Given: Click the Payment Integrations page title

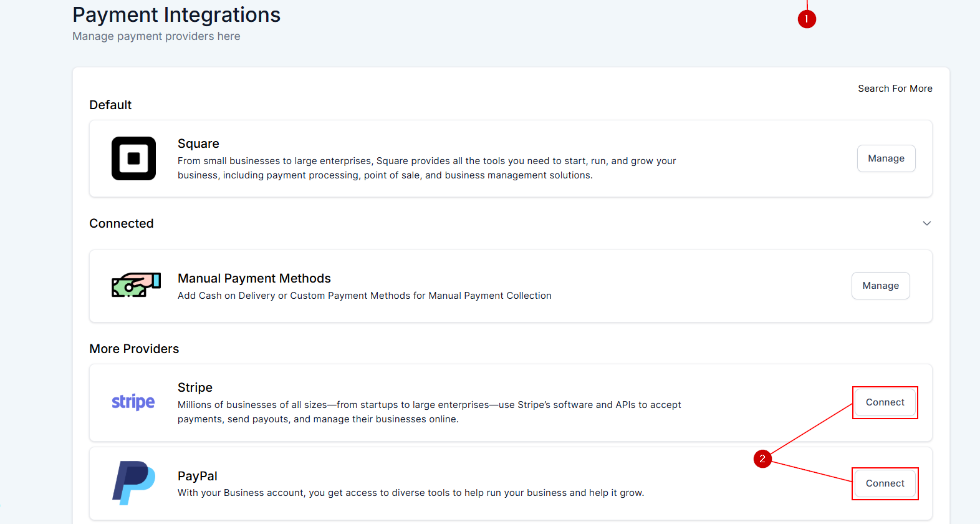Looking at the screenshot, I should (x=176, y=15).
